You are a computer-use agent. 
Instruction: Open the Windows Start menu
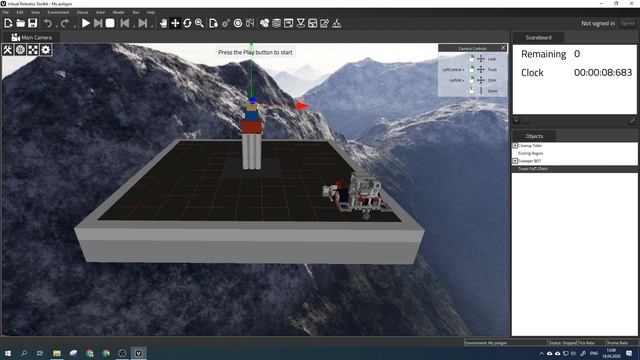click(x=8, y=353)
